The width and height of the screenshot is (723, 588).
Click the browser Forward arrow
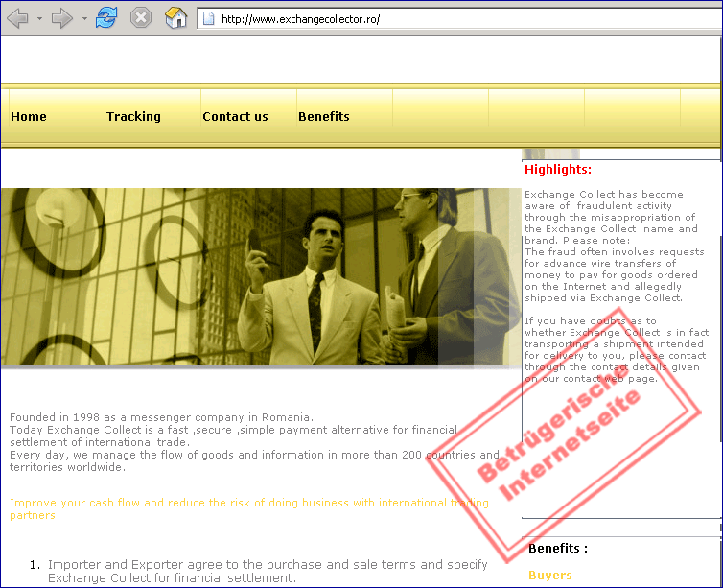[61, 18]
